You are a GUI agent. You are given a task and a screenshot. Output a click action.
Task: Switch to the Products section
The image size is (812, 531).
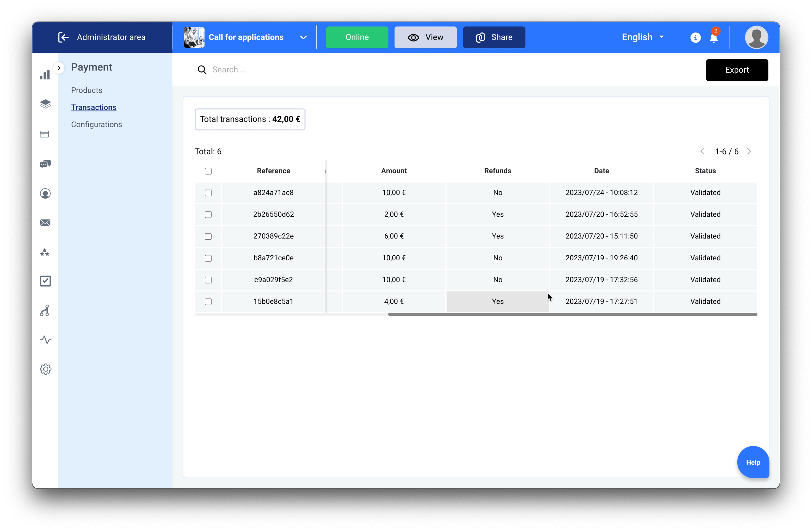coord(86,90)
